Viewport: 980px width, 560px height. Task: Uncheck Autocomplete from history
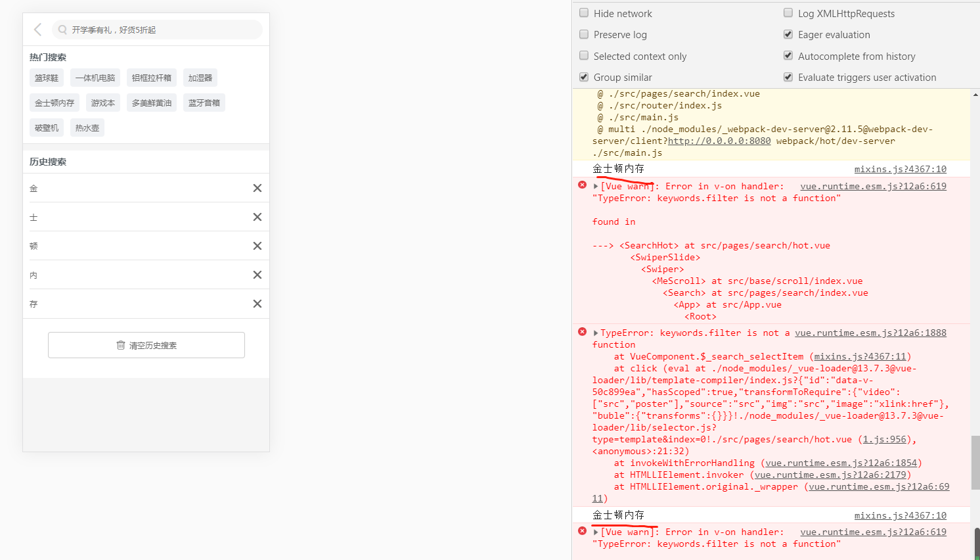point(788,56)
